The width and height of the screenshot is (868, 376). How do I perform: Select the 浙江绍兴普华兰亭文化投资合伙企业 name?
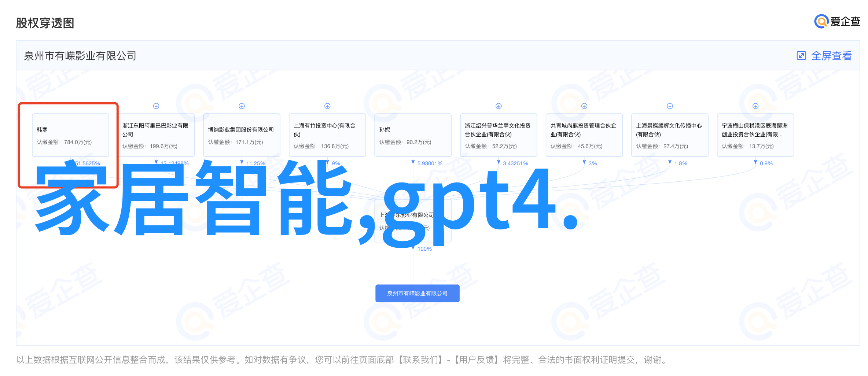(x=498, y=130)
